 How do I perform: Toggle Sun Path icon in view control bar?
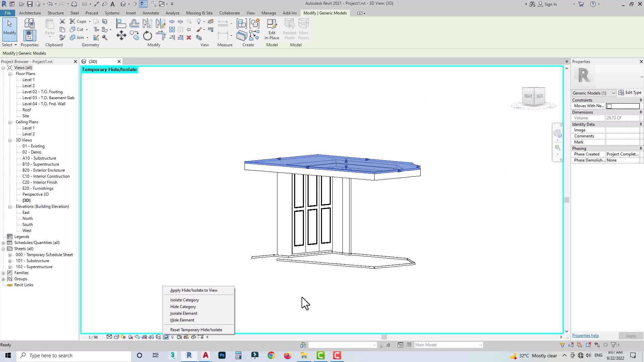click(x=123, y=337)
